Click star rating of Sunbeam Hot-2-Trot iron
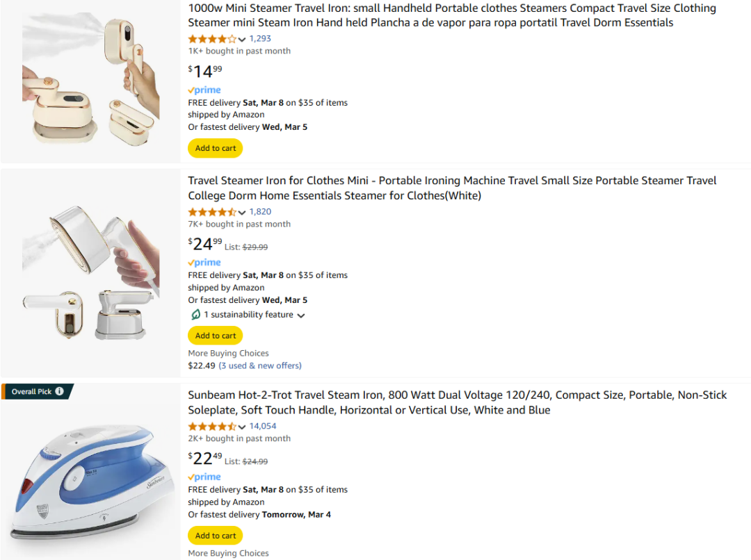The image size is (751, 560). pyautogui.click(x=212, y=427)
